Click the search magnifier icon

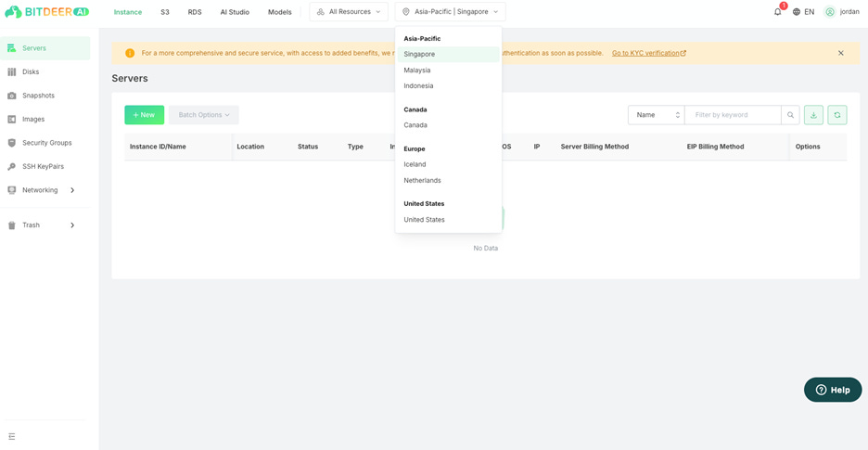(x=790, y=115)
